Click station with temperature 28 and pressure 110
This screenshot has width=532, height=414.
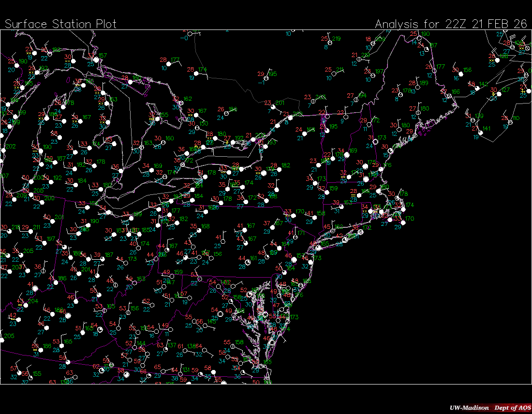coord(511,122)
